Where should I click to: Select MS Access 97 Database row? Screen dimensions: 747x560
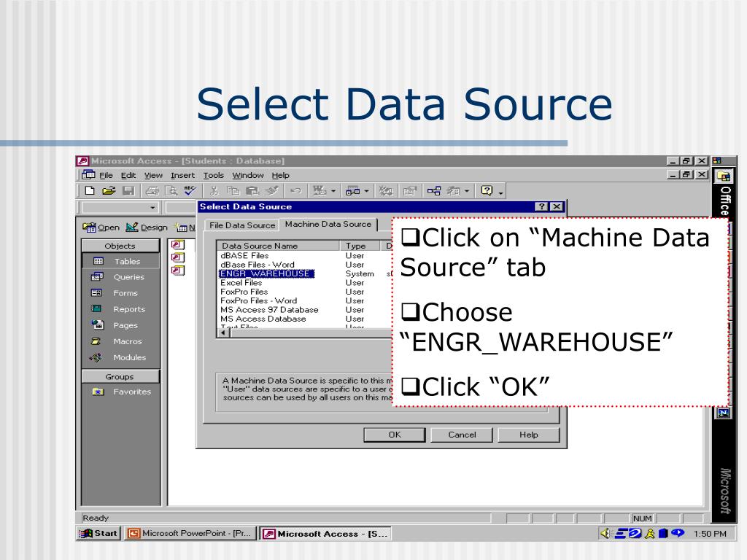click(269, 310)
